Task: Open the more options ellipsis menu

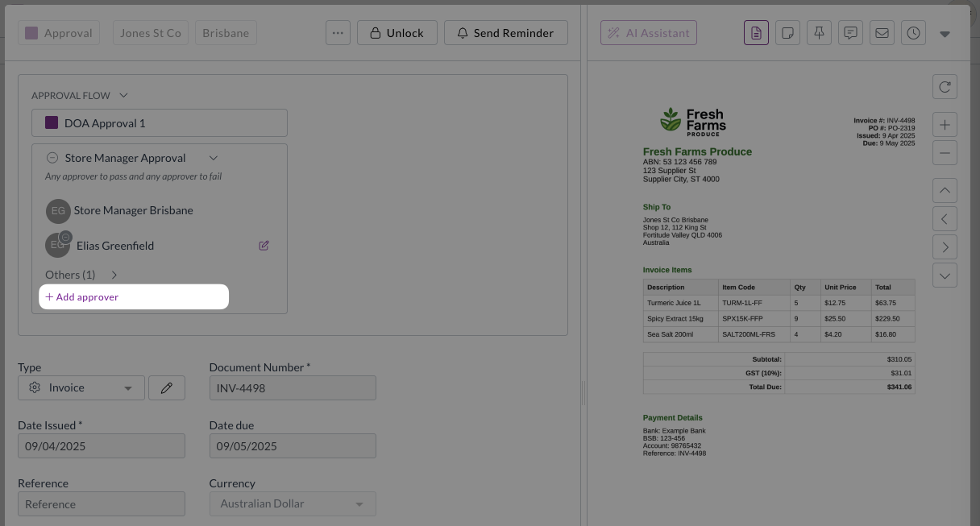Action: [338, 33]
